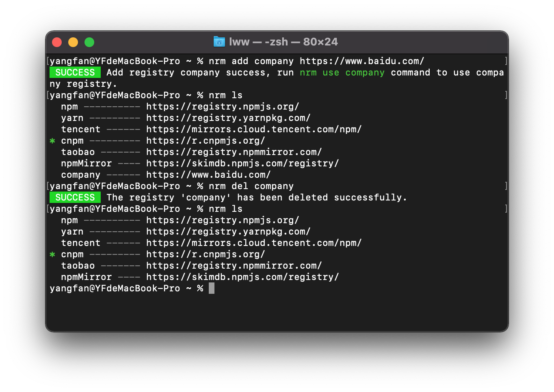Click the wrapped text 'ny registry.'

[83, 84]
